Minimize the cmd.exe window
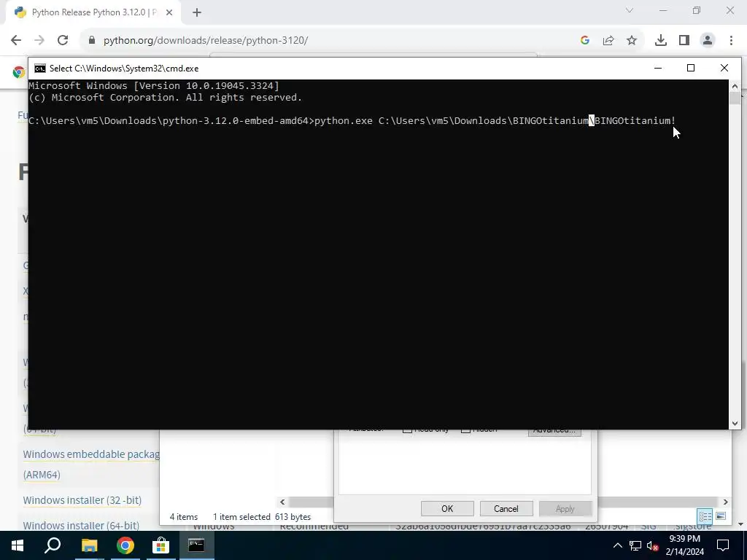 [x=658, y=68]
